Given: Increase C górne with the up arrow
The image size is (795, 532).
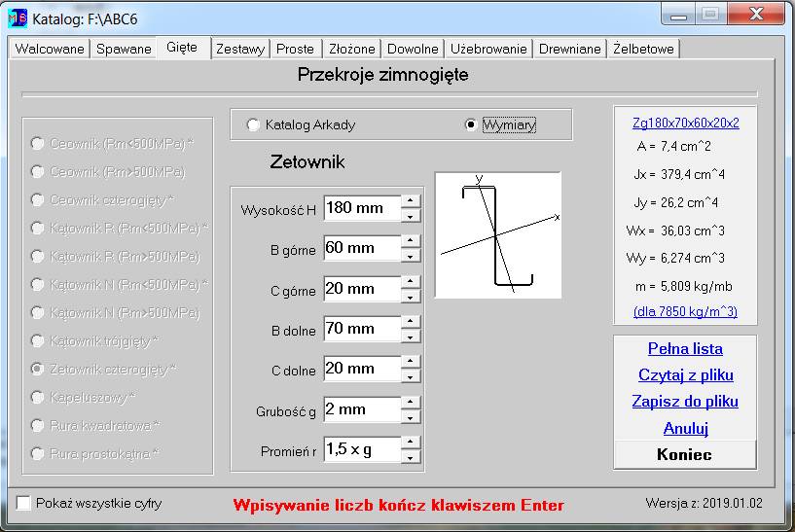Looking at the screenshot, I should pyautogui.click(x=412, y=282).
